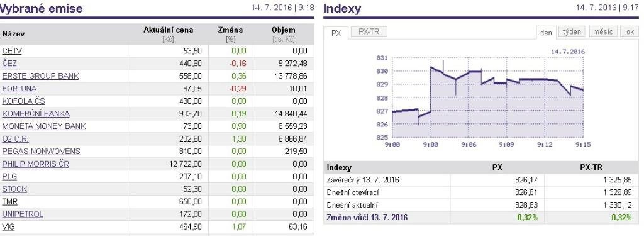Open the UNIPETROL stock link
This screenshot has width=644, height=239.
22,214
